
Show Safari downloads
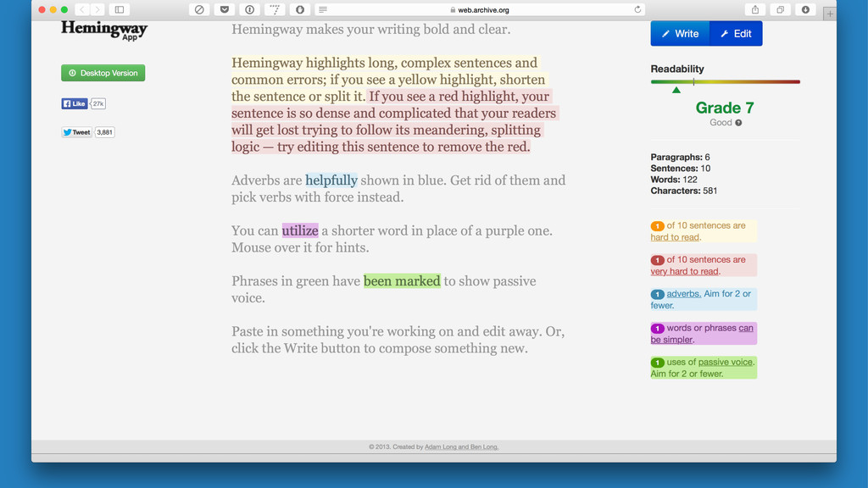[805, 9]
